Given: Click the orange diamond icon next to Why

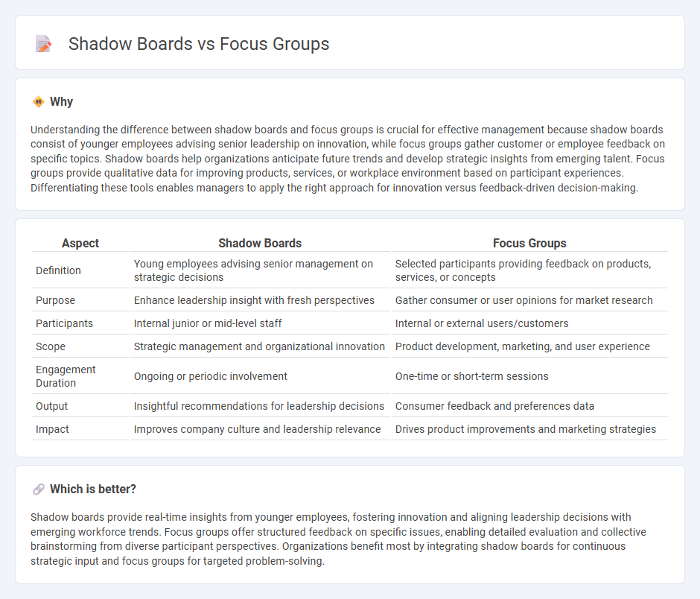Looking at the screenshot, I should [x=39, y=102].
